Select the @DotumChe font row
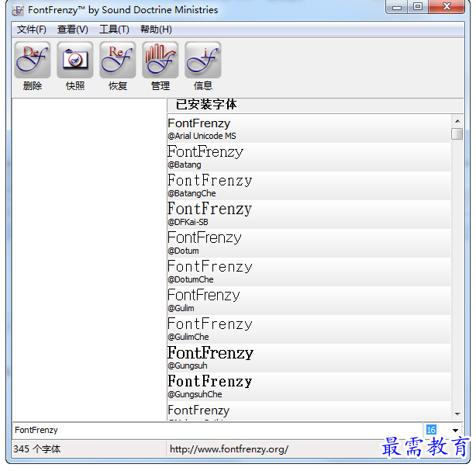476x471 pixels. [x=309, y=272]
